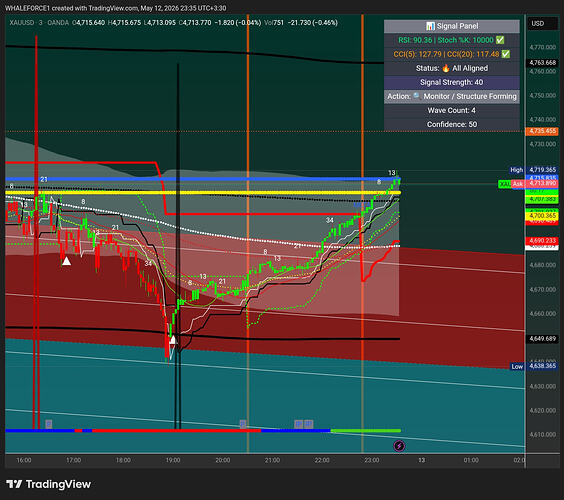Click the white triangle marker near 19:00

[173, 340]
